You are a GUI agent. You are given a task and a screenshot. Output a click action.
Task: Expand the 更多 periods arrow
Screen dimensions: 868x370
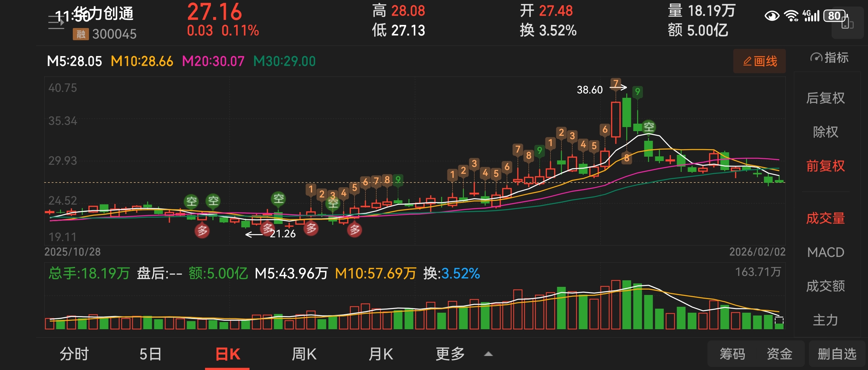point(488,354)
